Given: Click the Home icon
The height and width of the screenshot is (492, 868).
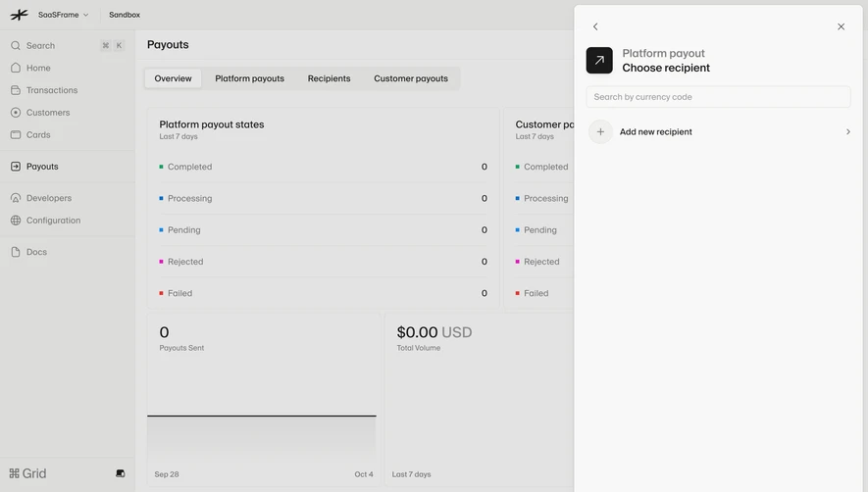Looking at the screenshot, I should [16, 68].
